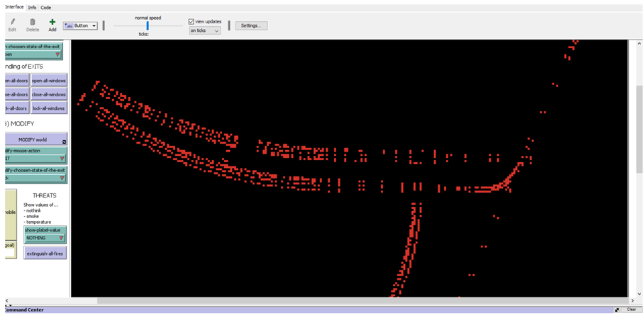Click the Command Center resize icon

pyautogui.click(x=616, y=310)
